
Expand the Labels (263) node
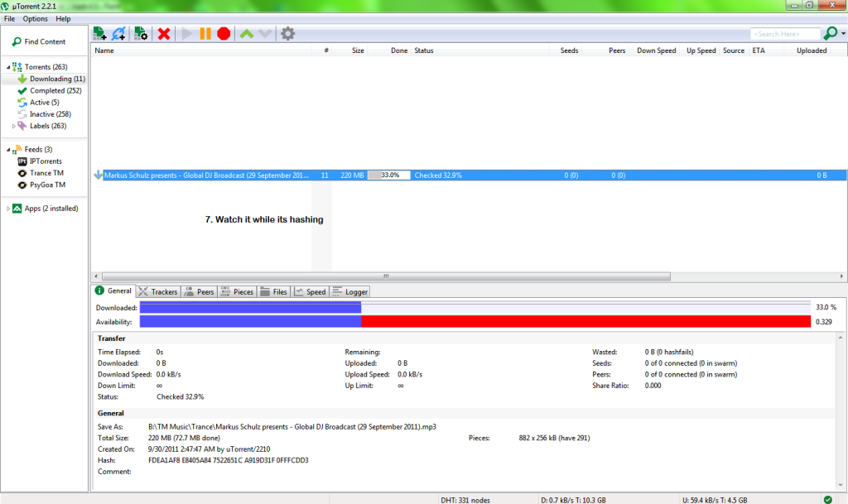pyautogui.click(x=13, y=126)
